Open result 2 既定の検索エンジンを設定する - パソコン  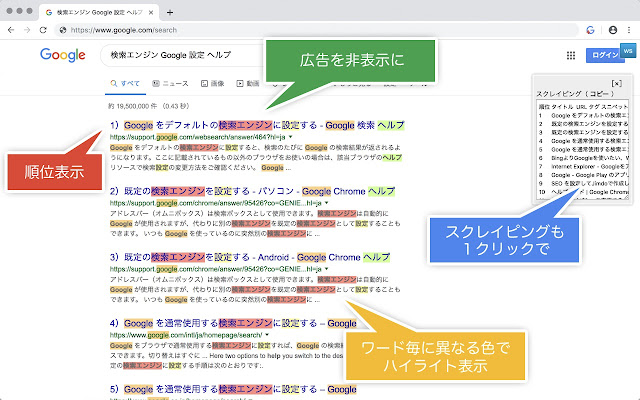tap(252, 191)
